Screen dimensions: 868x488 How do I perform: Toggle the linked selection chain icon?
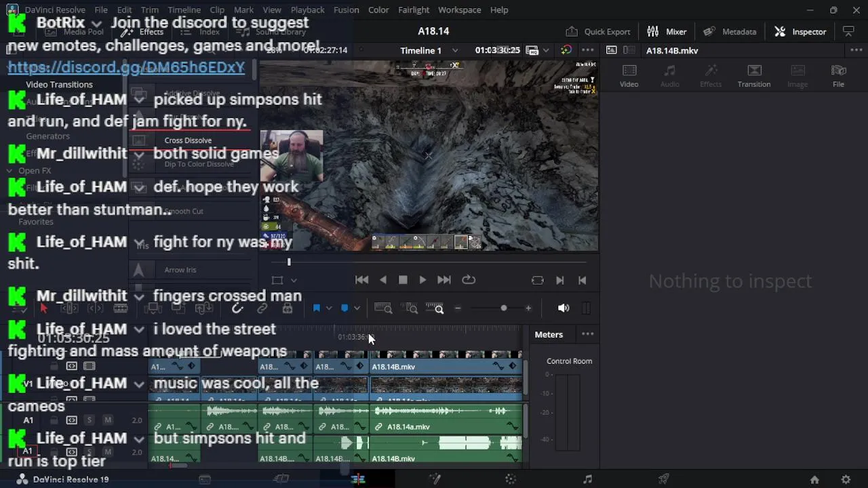pyautogui.click(x=262, y=308)
